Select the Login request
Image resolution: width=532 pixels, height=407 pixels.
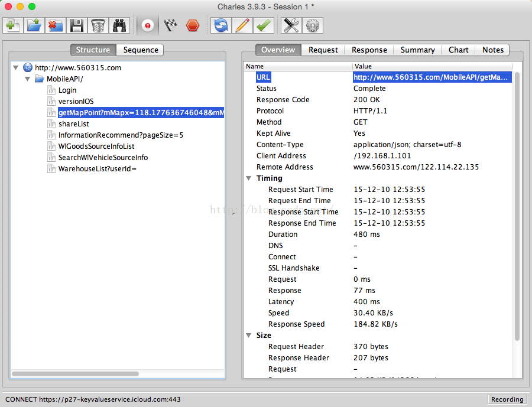(x=67, y=90)
